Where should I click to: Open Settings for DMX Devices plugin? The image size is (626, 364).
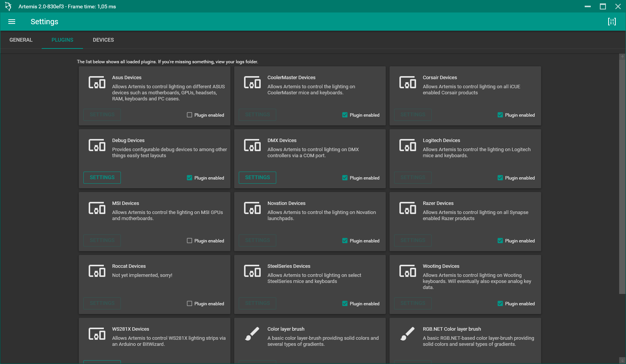click(x=258, y=178)
